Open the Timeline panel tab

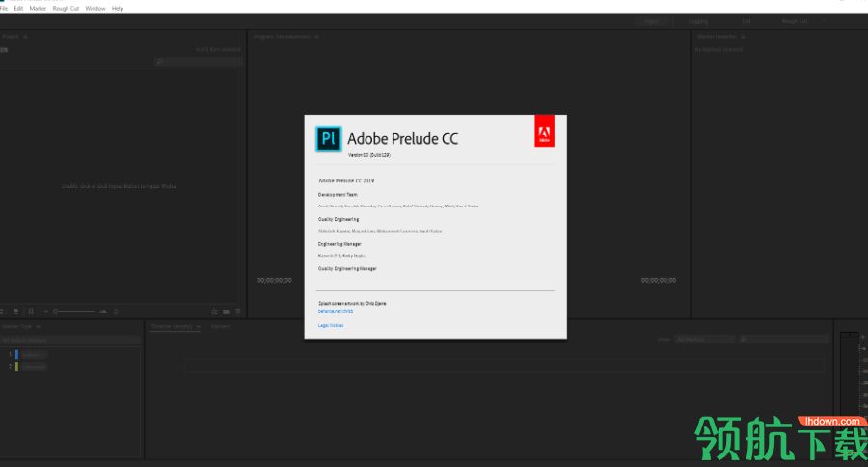click(x=172, y=327)
